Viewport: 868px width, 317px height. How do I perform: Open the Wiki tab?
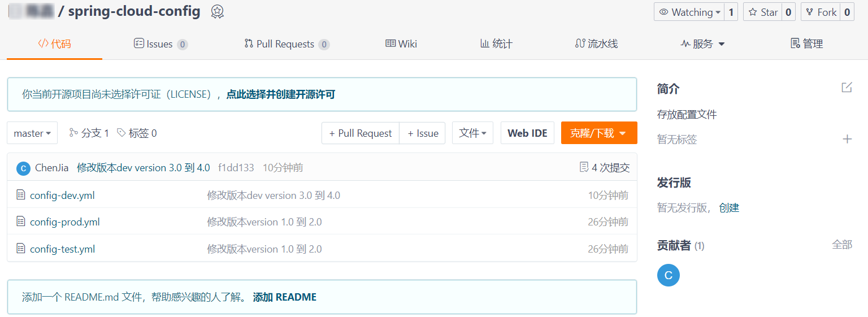point(401,44)
